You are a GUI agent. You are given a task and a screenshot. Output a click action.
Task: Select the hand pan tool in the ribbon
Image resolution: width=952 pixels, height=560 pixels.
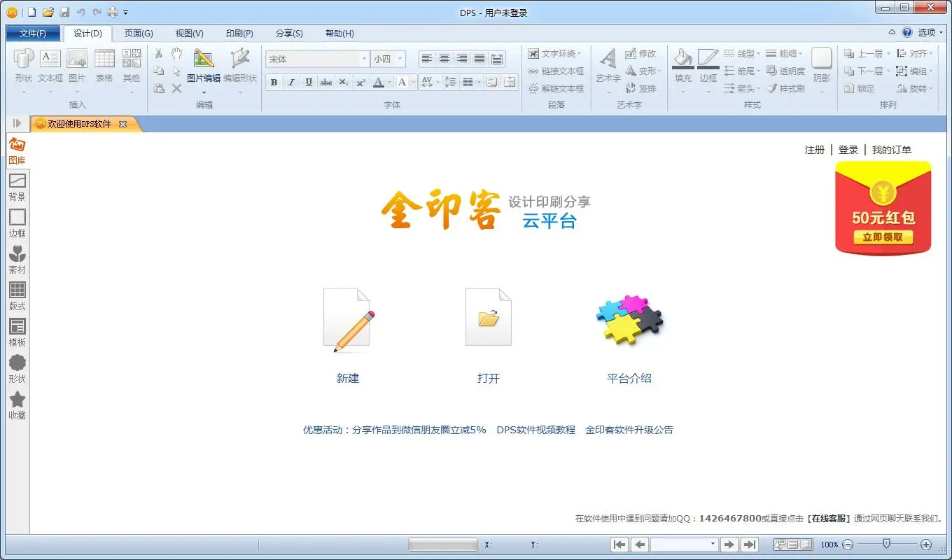pyautogui.click(x=176, y=53)
